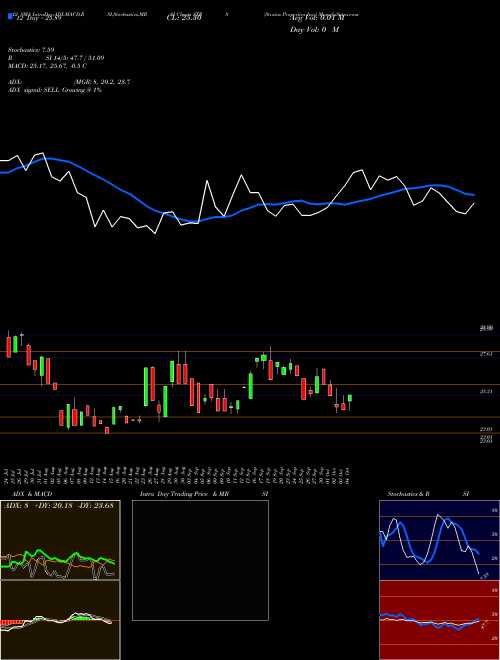Click the 'ADX & MACD' panel title

click(x=32, y=494)
